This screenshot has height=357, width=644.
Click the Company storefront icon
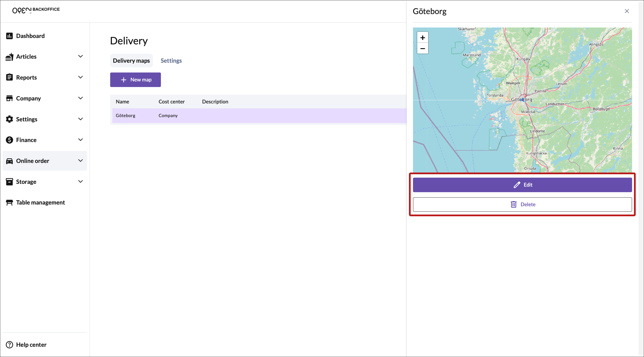tap(10, 98)
